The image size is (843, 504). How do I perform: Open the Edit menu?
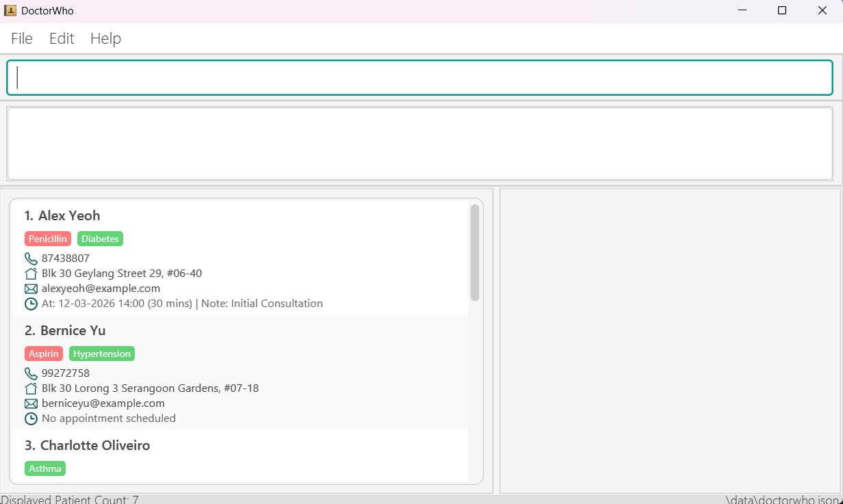click(x=62, y=39)
